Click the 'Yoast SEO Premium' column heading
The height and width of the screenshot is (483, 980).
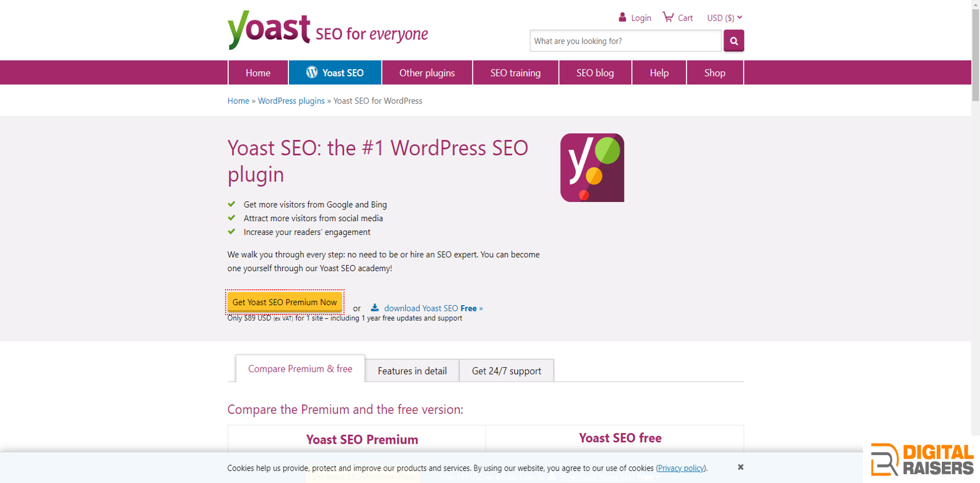coord(362,440)
